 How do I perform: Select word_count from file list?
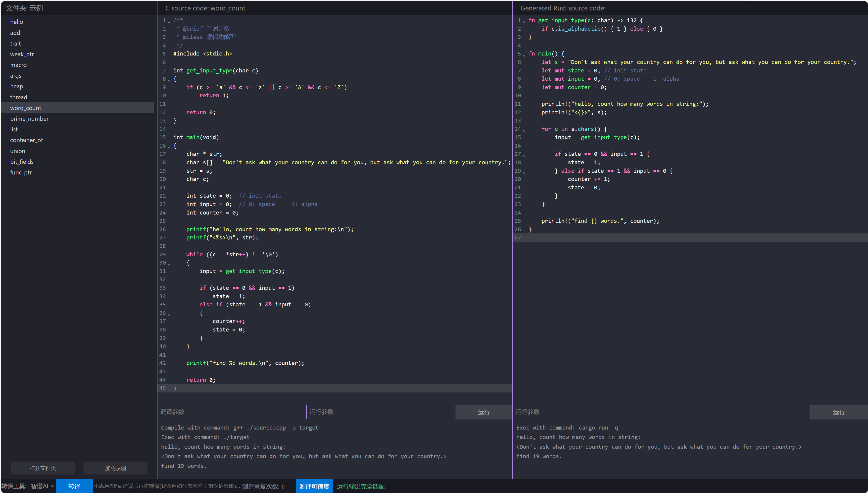(x=26, y=108)
